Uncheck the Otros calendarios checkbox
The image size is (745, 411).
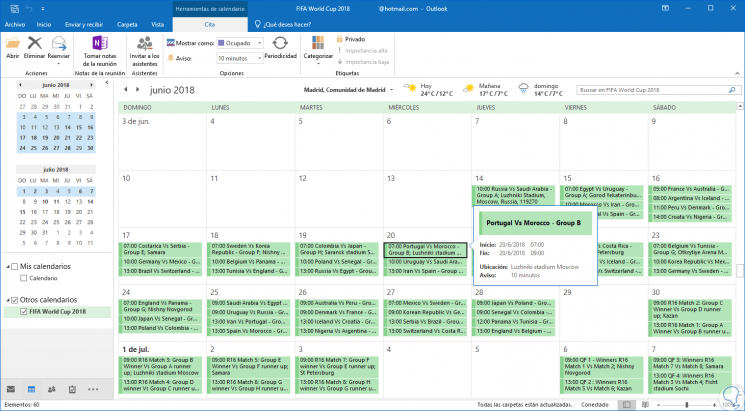14,300
